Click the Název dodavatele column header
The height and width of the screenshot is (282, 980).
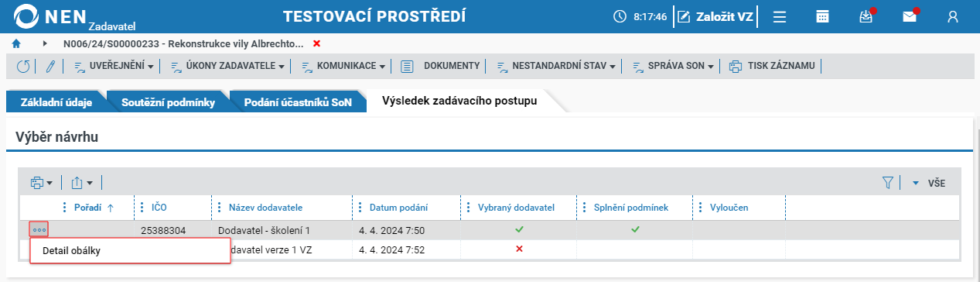[265, 208]
